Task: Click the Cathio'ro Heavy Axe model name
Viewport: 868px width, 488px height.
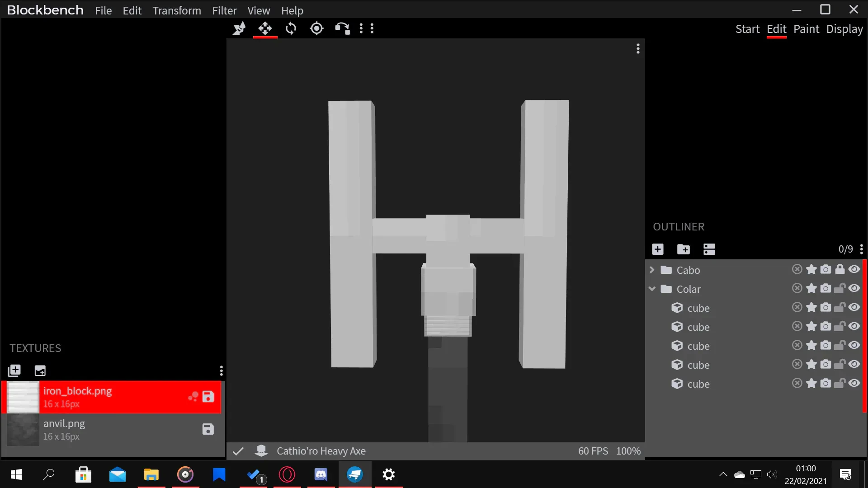Action: [321, 451]
